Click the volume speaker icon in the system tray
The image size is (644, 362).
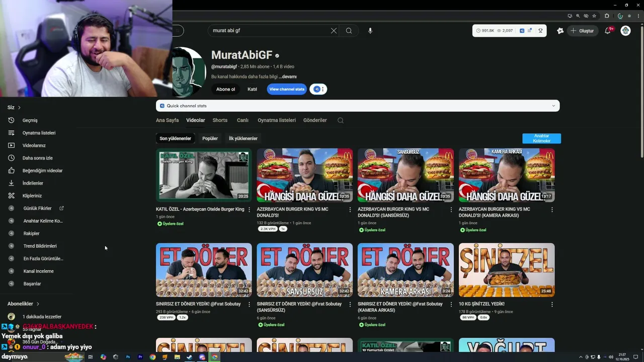click(x=611, y=357)
